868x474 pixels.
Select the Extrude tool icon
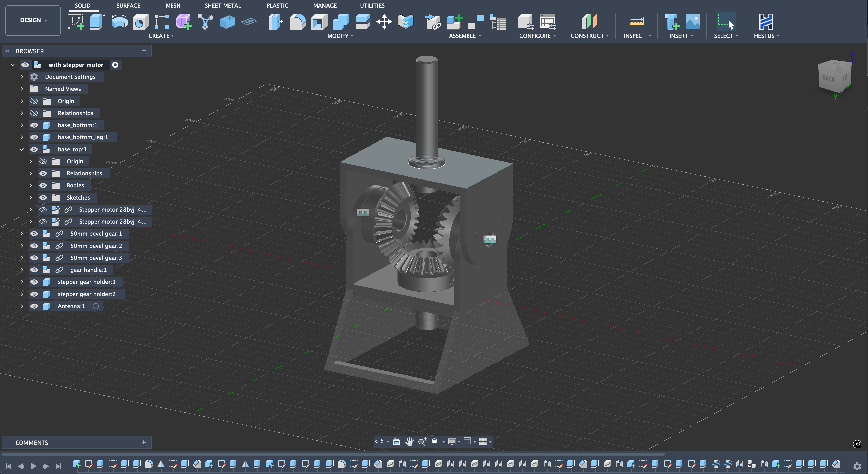click(x=98, y=22)
